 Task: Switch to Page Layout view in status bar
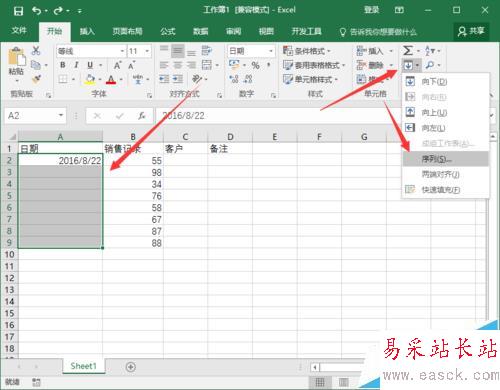343,382
